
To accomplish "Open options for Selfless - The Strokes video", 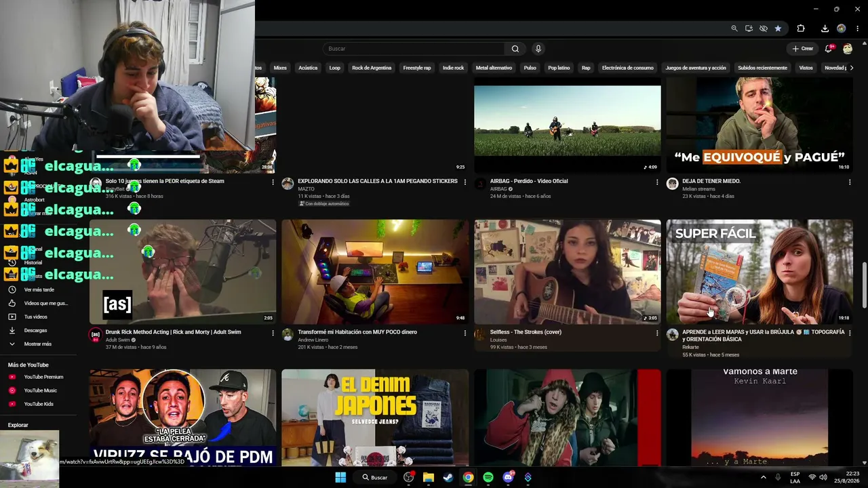I will point(657,333).
